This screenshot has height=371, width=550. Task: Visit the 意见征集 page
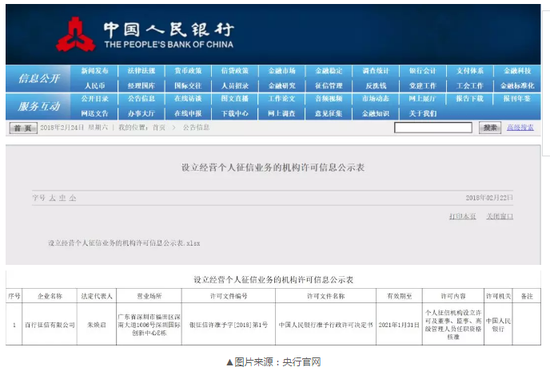coord(329,114)
